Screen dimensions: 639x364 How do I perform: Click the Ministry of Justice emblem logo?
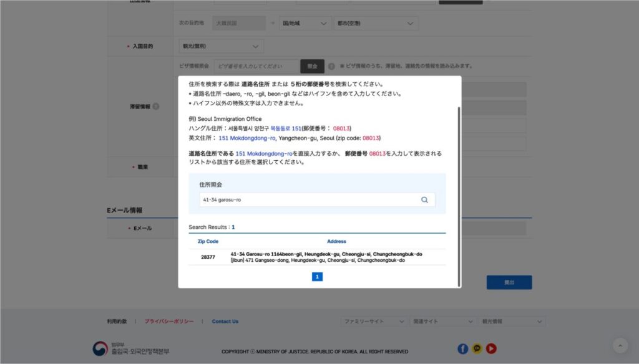click(100, 348)
